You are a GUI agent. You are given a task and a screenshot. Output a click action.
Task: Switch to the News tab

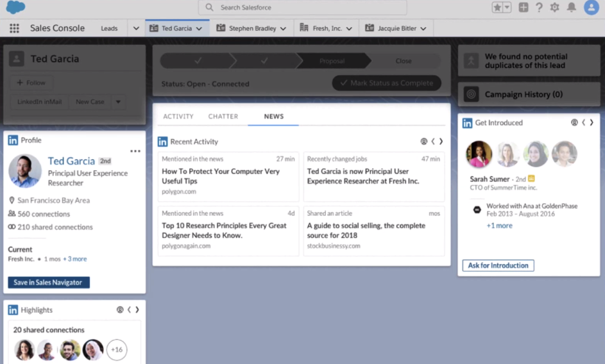tap(273, 117)
